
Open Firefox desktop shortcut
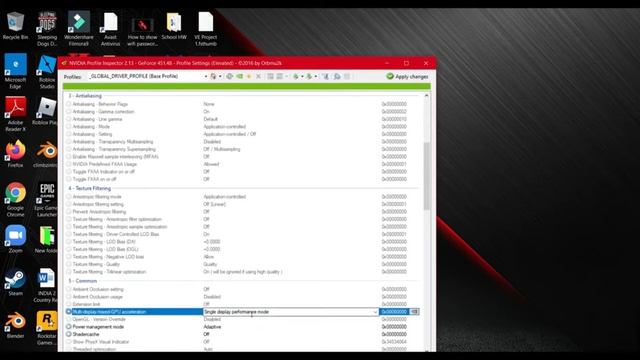(x=16, y=154)
